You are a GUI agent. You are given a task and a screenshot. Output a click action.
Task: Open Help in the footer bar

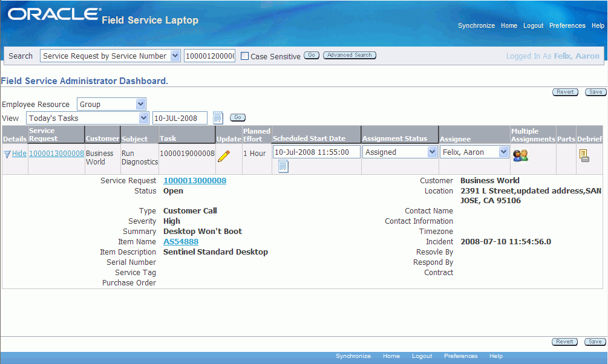coord(496,356)
